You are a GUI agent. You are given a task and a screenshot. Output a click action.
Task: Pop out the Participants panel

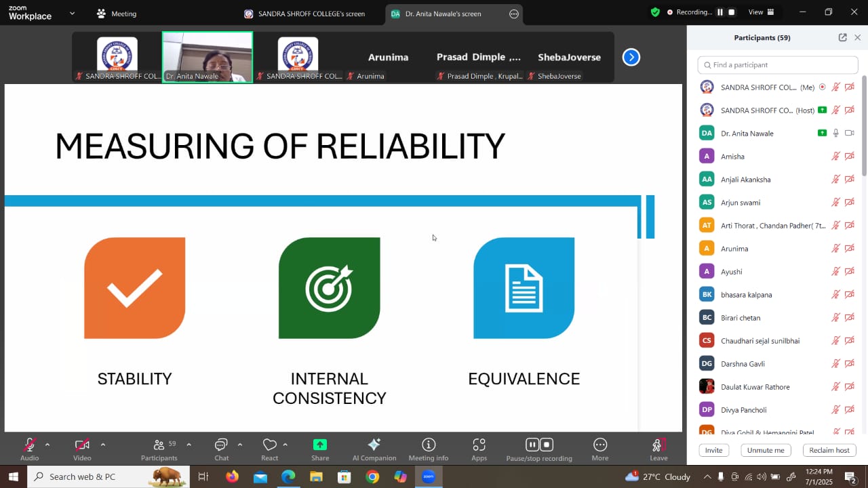coord(842,38)
